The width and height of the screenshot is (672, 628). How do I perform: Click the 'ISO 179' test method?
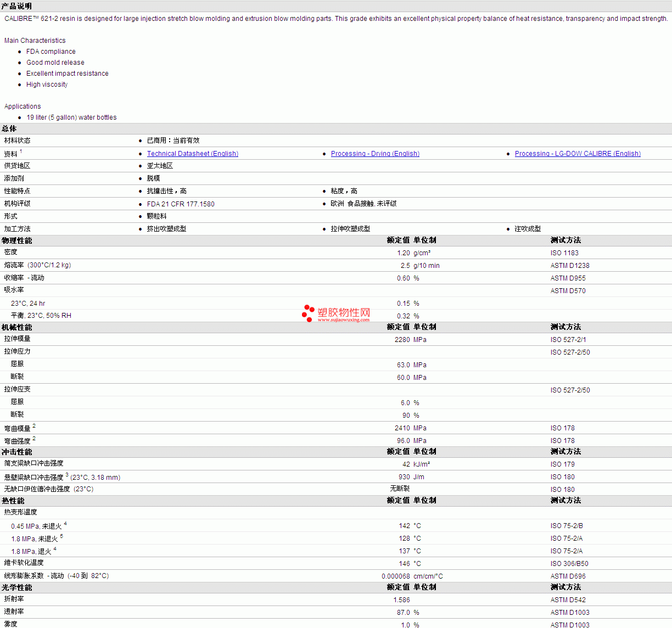pos(563,464)
